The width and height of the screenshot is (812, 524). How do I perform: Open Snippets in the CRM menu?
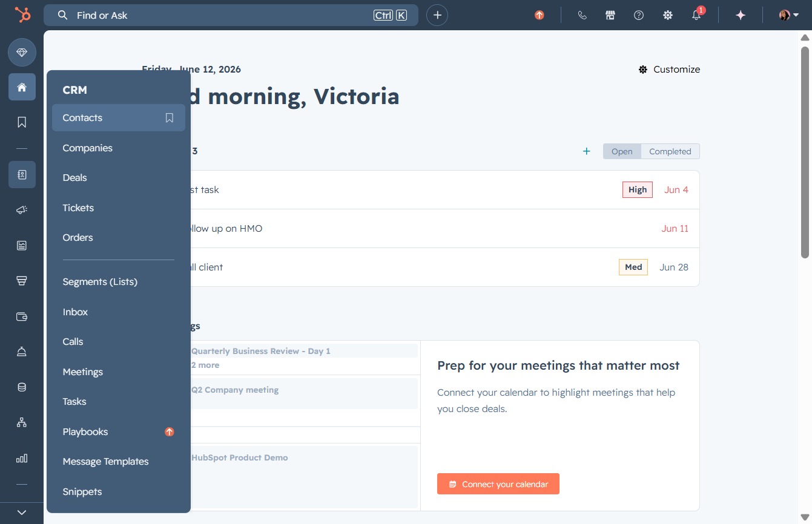(119, 491)
